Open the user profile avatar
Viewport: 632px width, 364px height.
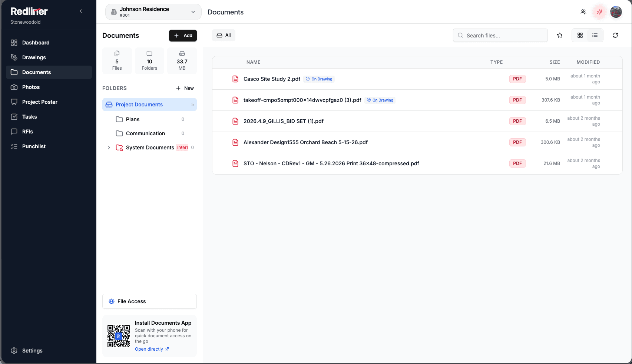click(x=616, y=12)
